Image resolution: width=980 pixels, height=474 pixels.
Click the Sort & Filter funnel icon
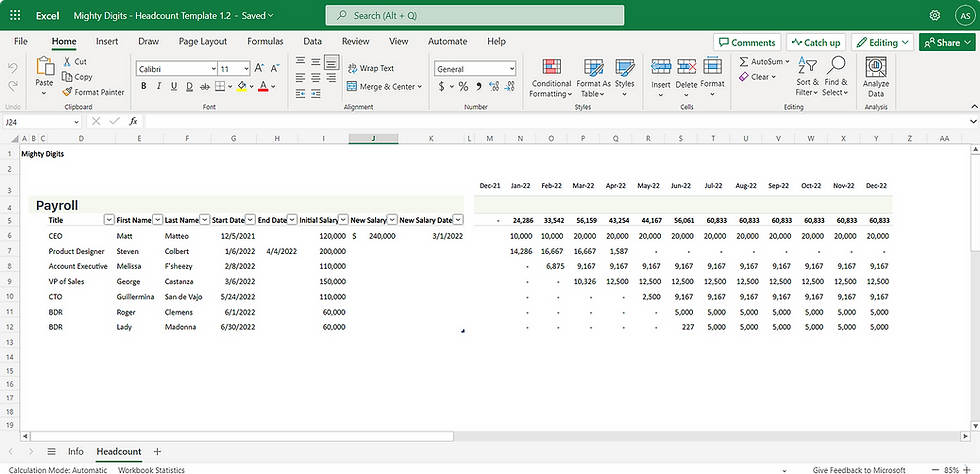(808, 65)
